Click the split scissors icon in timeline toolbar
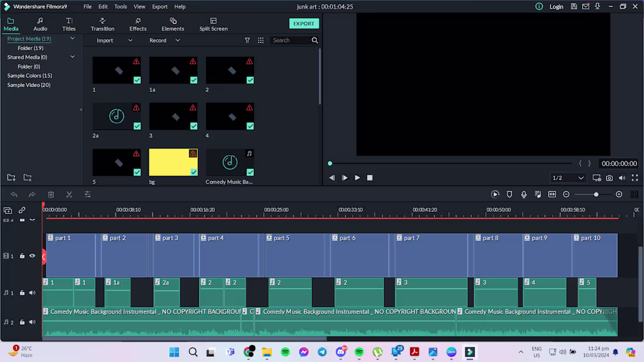Image resolution: width=644 pixels, height=362 pixels. click(x=69, y=195)
